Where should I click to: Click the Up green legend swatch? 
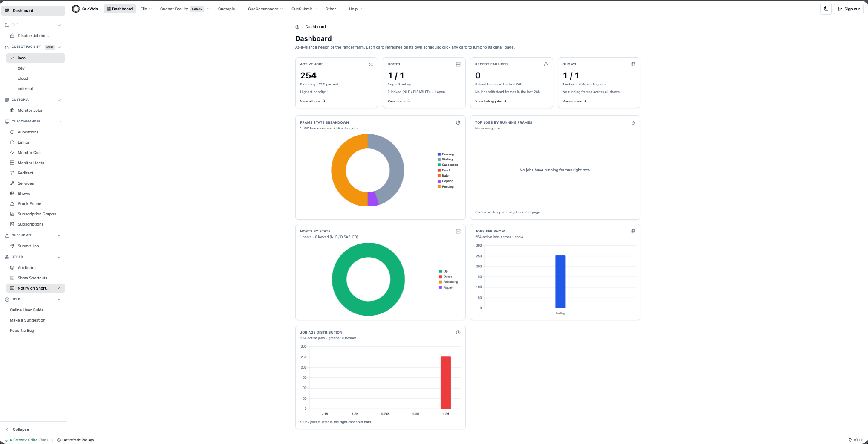click(x=440, y=271)
